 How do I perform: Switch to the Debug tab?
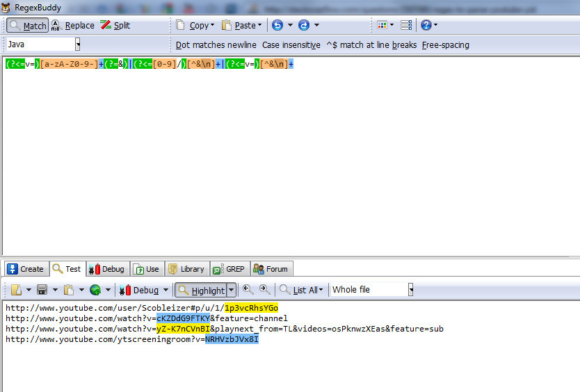coord(108,269)
